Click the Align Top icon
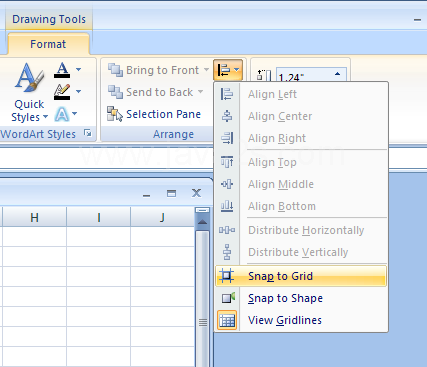Screen dimensions: 427x367 (x=227, y=162)
